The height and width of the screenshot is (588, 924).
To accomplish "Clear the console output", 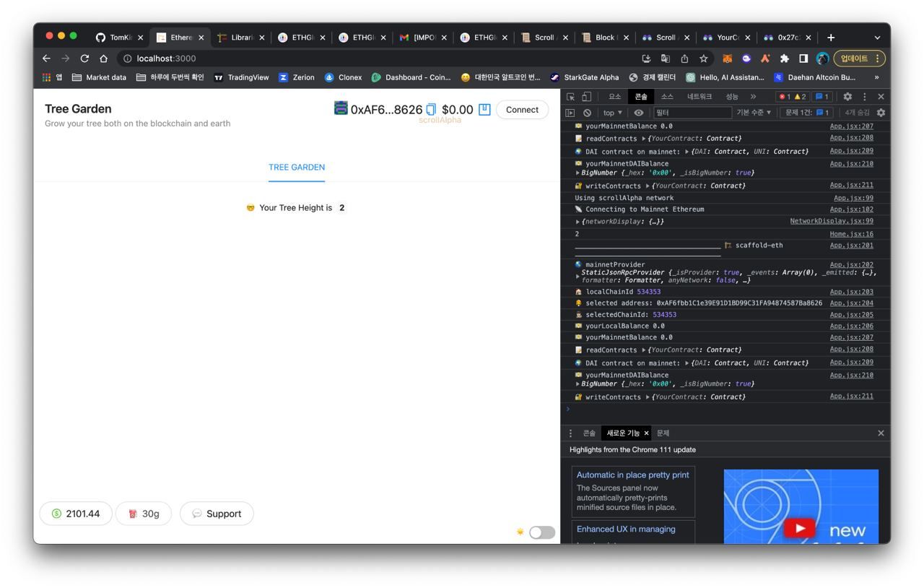I will pyautogui.click(x=587, y=113).
